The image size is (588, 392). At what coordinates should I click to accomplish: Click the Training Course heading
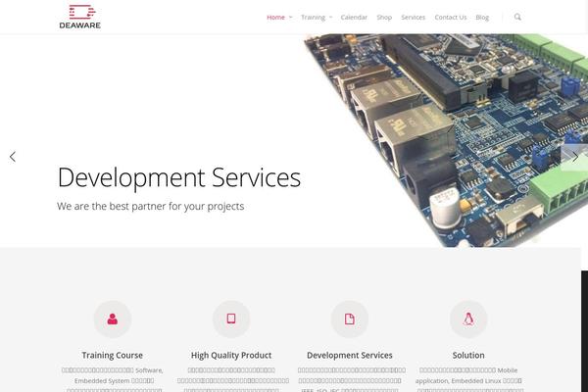[112, 355]
